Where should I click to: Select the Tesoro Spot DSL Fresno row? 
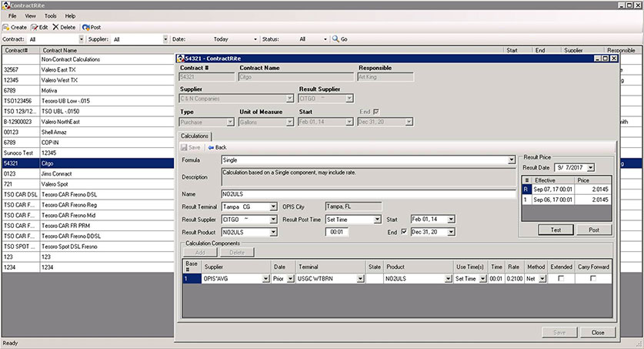click(88, 247)
